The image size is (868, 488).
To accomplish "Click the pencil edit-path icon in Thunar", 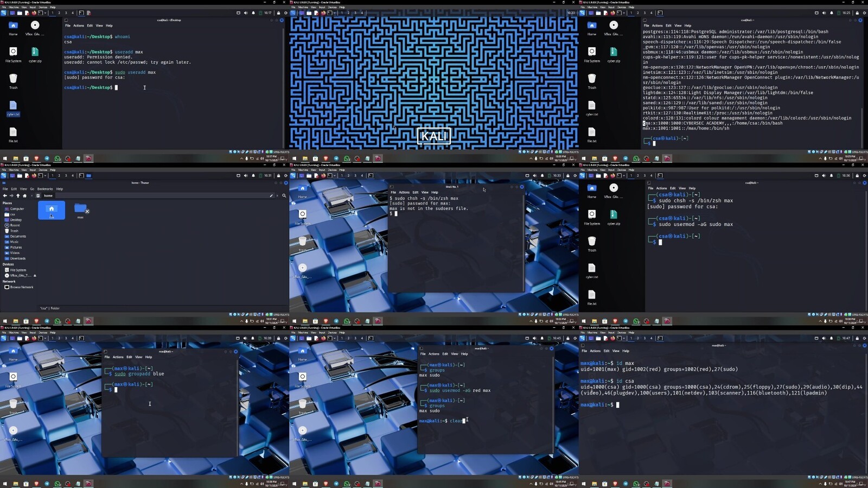I will [271, 195].
